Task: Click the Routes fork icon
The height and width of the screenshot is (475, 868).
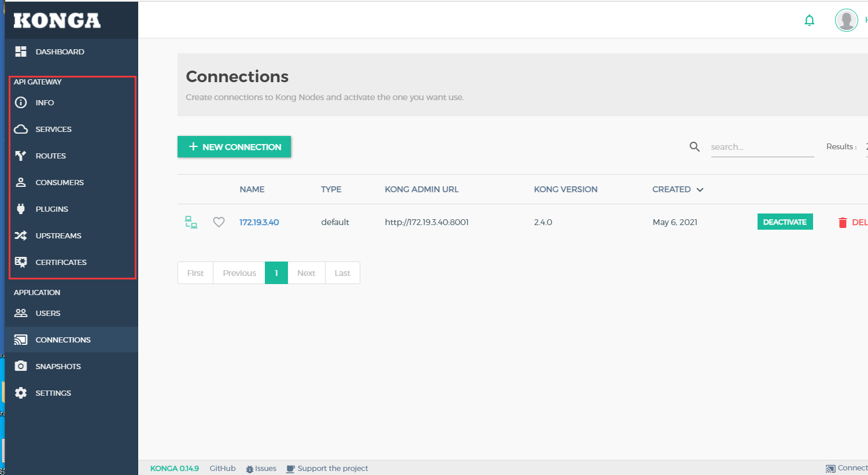Action: tap(21, 156)
